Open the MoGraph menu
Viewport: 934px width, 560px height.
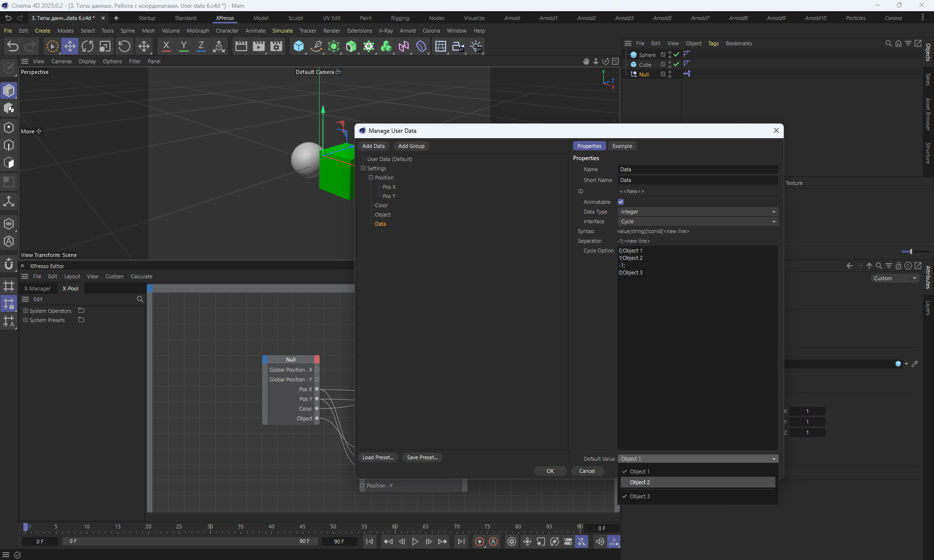click(x=198, y=31)
